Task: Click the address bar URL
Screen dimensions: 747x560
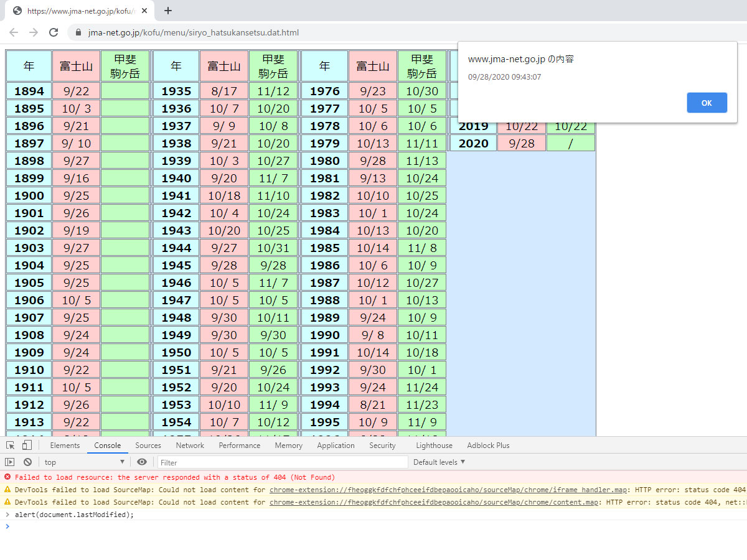Action: (x=194, y=32)
